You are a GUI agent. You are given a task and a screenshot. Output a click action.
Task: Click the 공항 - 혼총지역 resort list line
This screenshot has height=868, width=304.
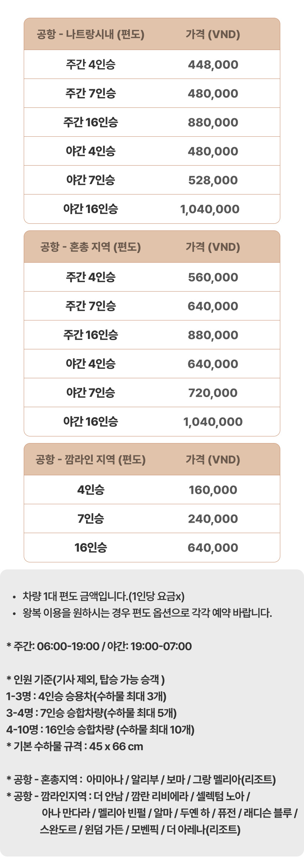pos(141,779)
